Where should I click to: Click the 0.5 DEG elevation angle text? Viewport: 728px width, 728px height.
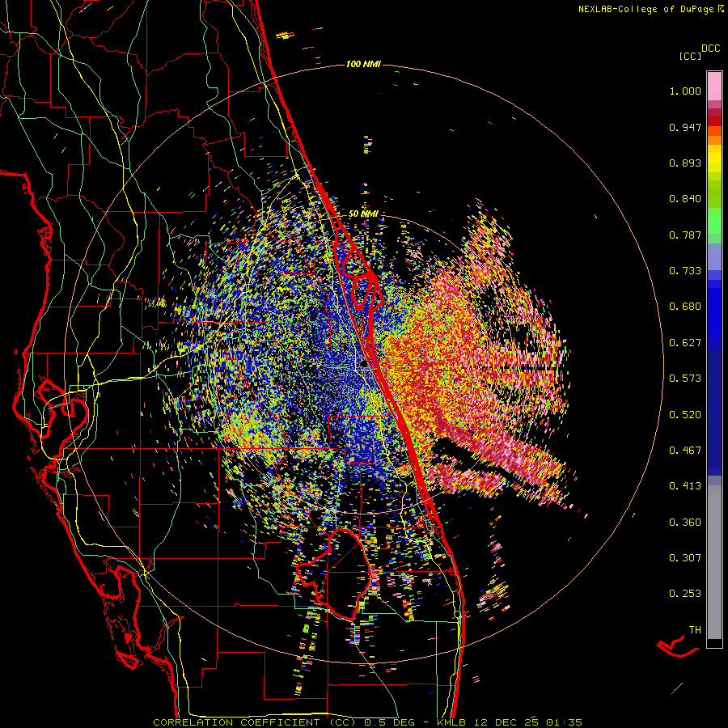point(388,722)
